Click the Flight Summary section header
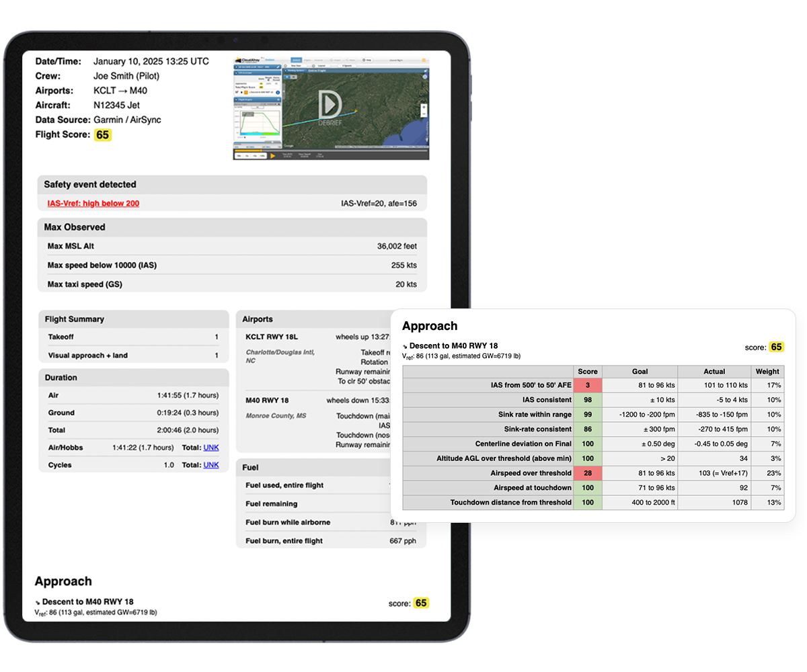This screenshot has width=807, height=672. point(75,319)
